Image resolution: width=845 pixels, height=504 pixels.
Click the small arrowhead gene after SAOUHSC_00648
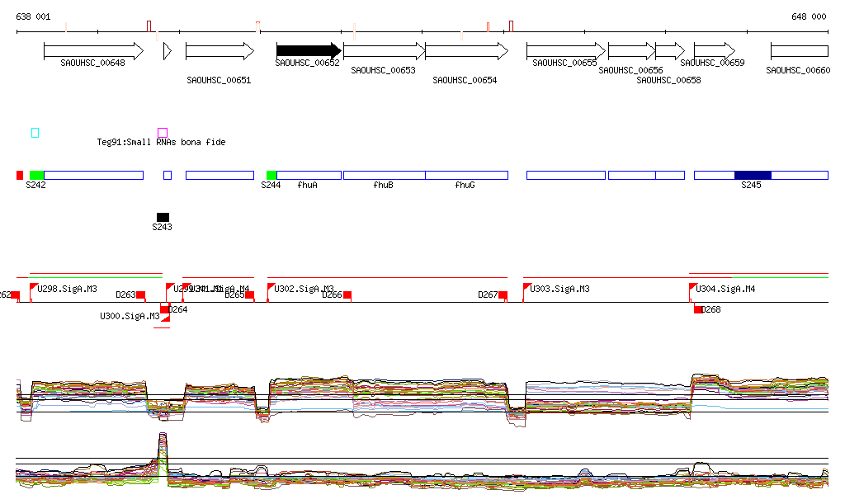click(x=168, y=51)
